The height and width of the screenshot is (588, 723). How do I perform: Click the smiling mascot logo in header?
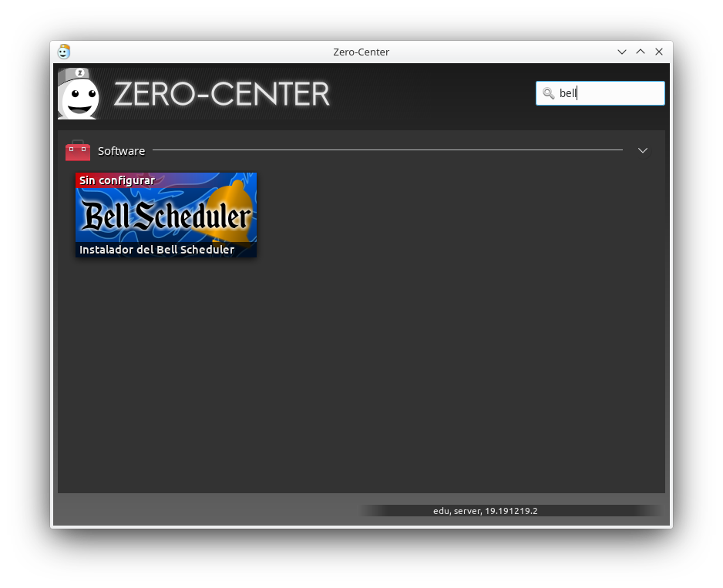[x=79, y=95]
